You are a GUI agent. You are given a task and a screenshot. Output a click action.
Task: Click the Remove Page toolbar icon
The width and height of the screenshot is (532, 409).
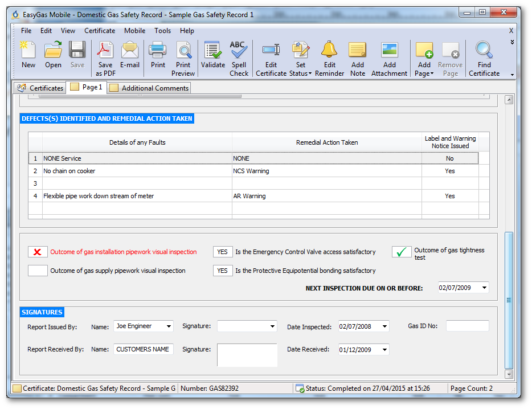[x=451, y=50]
